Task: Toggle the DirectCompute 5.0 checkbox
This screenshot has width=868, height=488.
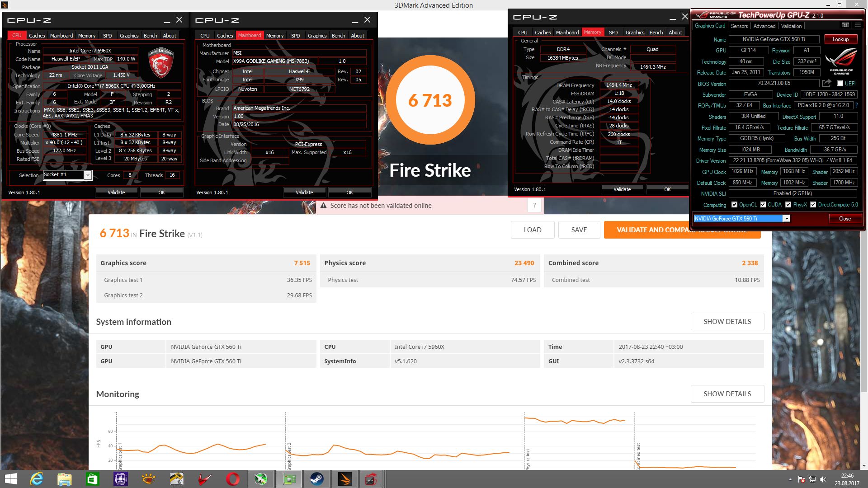Action: [813, 205]
